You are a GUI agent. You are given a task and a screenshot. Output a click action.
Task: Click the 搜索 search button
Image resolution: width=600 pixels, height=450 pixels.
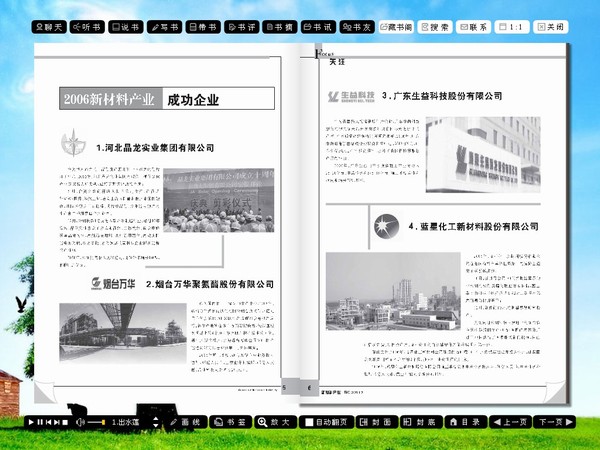point(435,27)
